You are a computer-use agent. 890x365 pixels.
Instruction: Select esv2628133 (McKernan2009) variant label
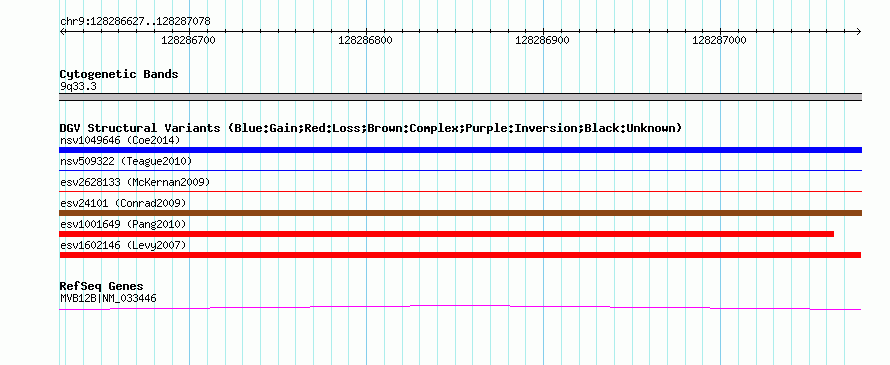(x=135, y=182)
